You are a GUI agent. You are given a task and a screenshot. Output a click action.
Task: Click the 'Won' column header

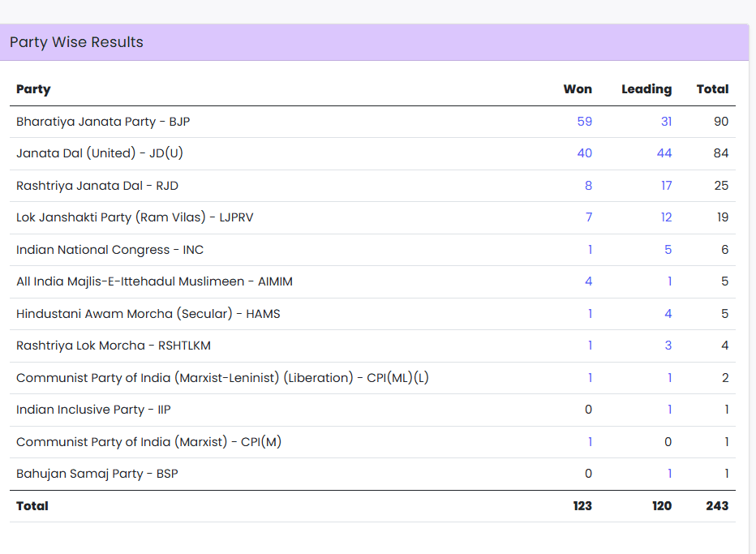pyautogui.click(x=578, y=89)
